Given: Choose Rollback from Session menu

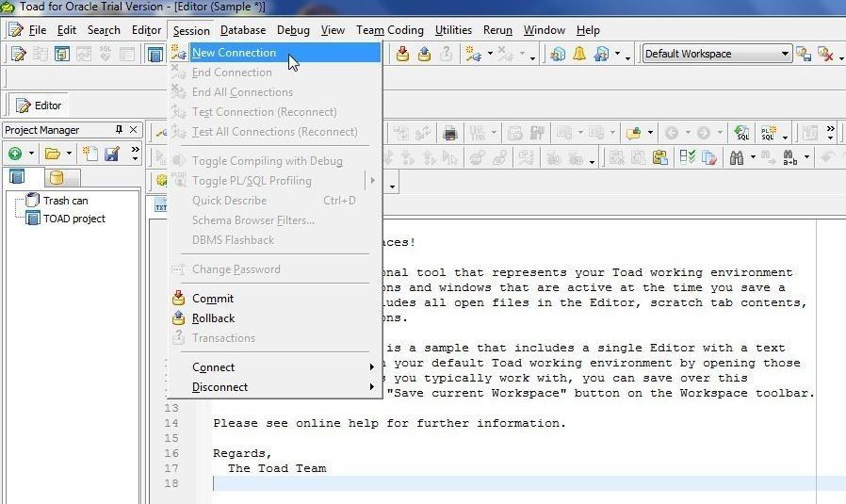Looking at the screenshot, I should coord(275,318).
